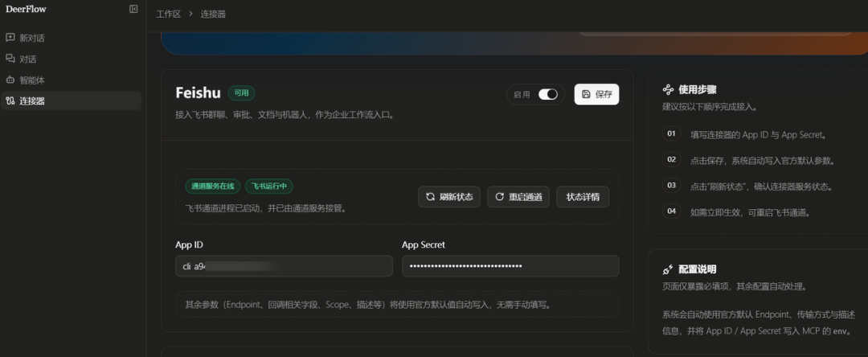Click the 飞书运行中 badge
This screenshot has height=357, width=868.
coord(269,187)
